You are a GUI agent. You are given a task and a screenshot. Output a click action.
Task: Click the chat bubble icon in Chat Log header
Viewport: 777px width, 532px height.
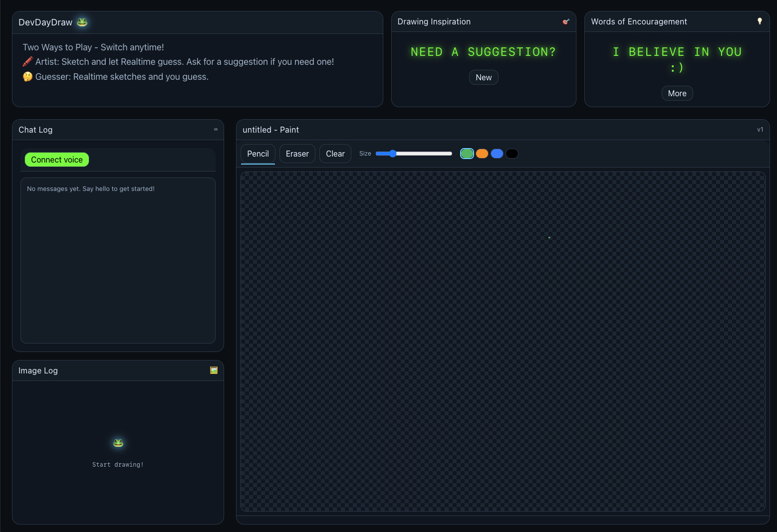click(x=215, y=130)
